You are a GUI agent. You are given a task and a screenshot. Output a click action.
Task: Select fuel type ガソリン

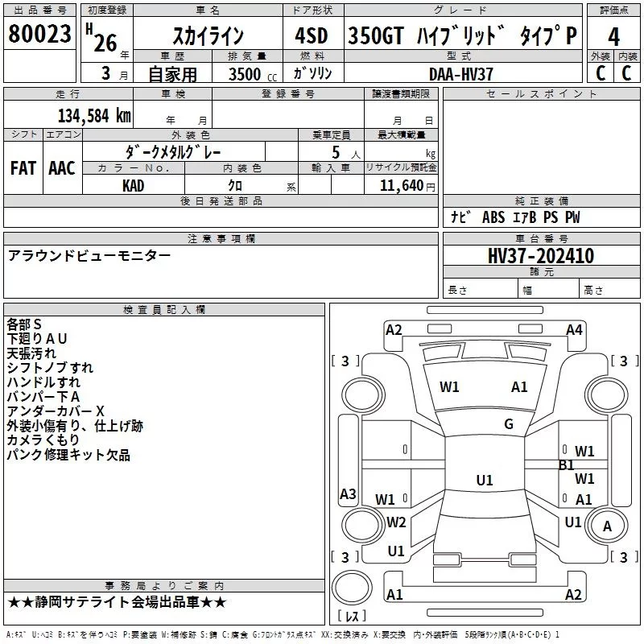tap(312, 73)
